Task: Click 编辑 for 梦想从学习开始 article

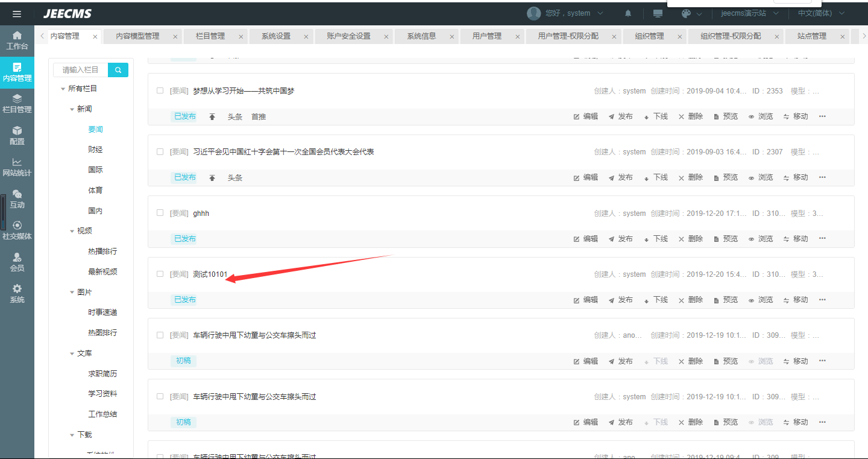Action: [x=586, y=116]
